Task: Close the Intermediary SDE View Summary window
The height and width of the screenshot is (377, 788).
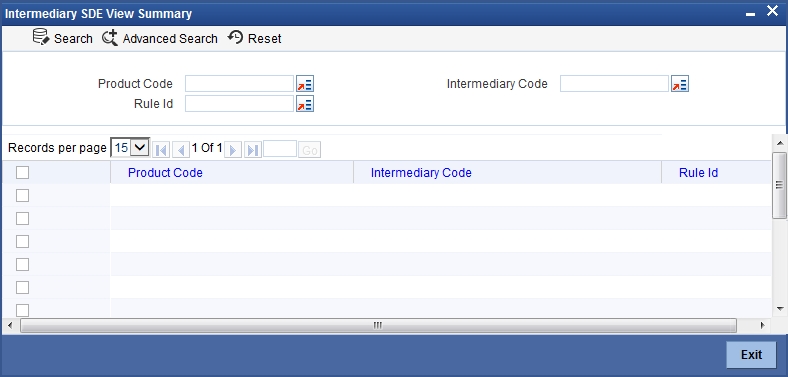Action: tap(772, 11)
